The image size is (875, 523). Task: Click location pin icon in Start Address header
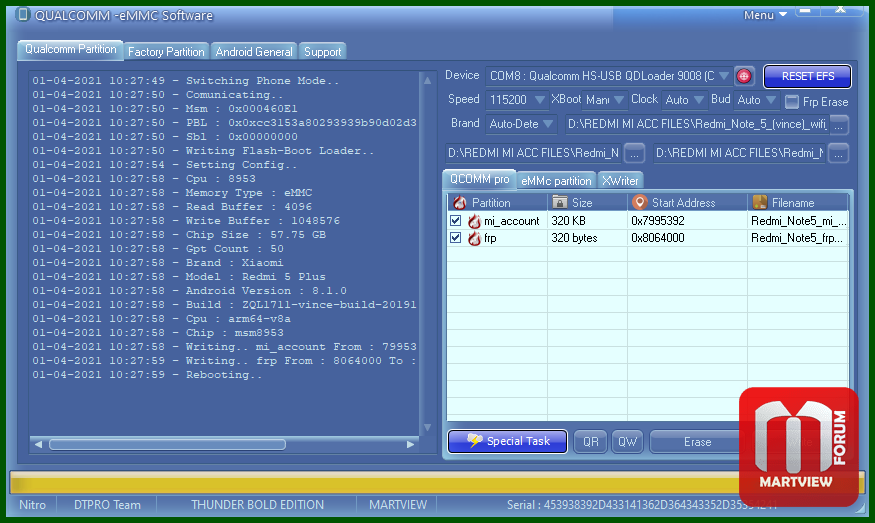[640, 202]
